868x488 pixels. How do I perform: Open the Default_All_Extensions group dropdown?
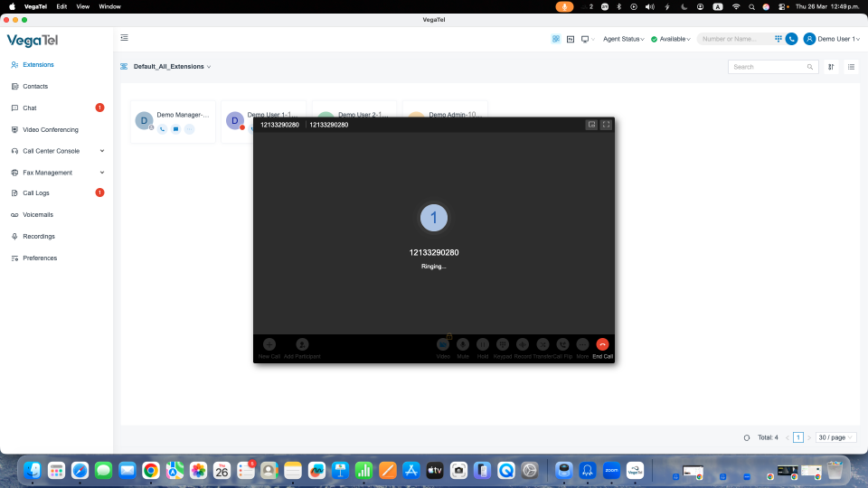[x=172, y=66]
